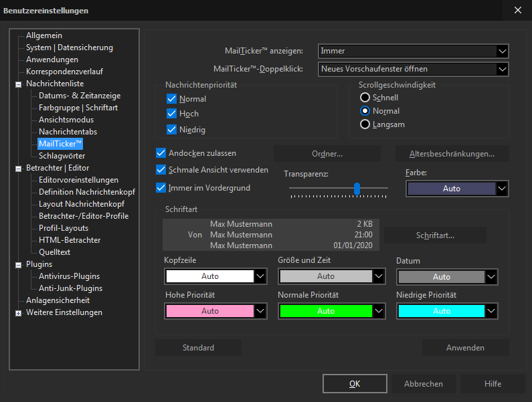Viewport: 532px width, 402px height.
Task: Click the Schriftart... button
Action: click(435, 235)
